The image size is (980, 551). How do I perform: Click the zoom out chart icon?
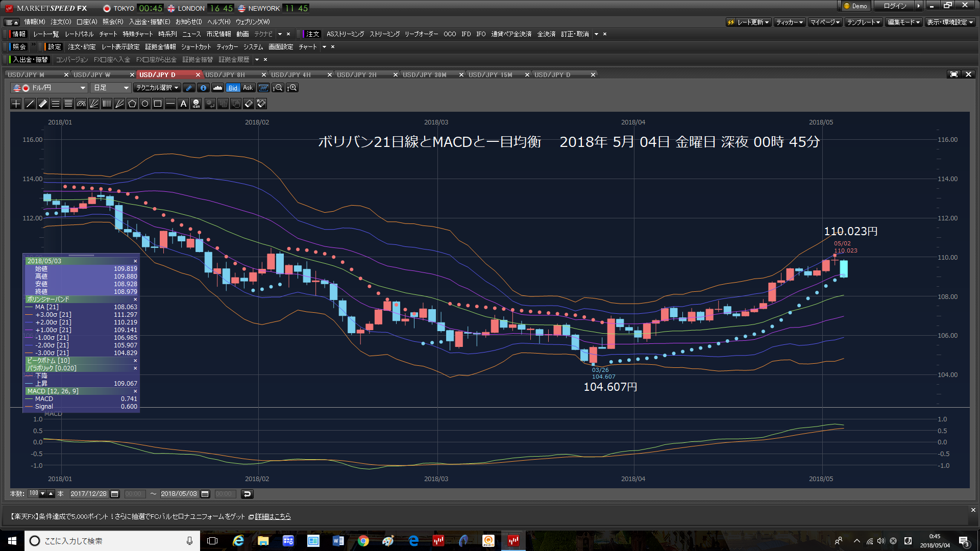click(x=278, y=88)
